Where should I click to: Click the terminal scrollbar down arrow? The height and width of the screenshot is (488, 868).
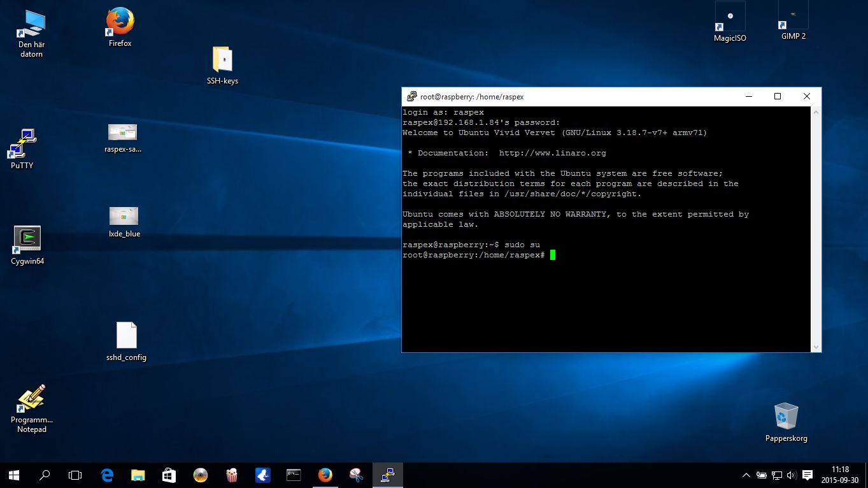pyautogui.click(x=816, y=347)
